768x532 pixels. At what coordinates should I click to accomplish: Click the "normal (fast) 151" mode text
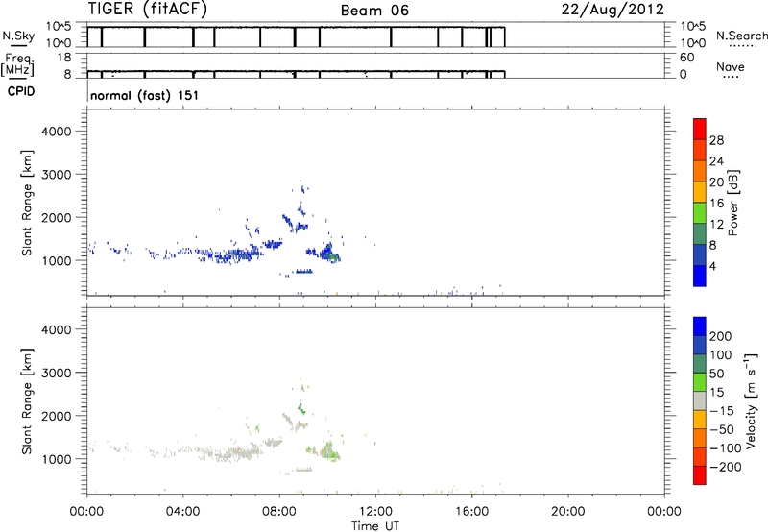145,95
